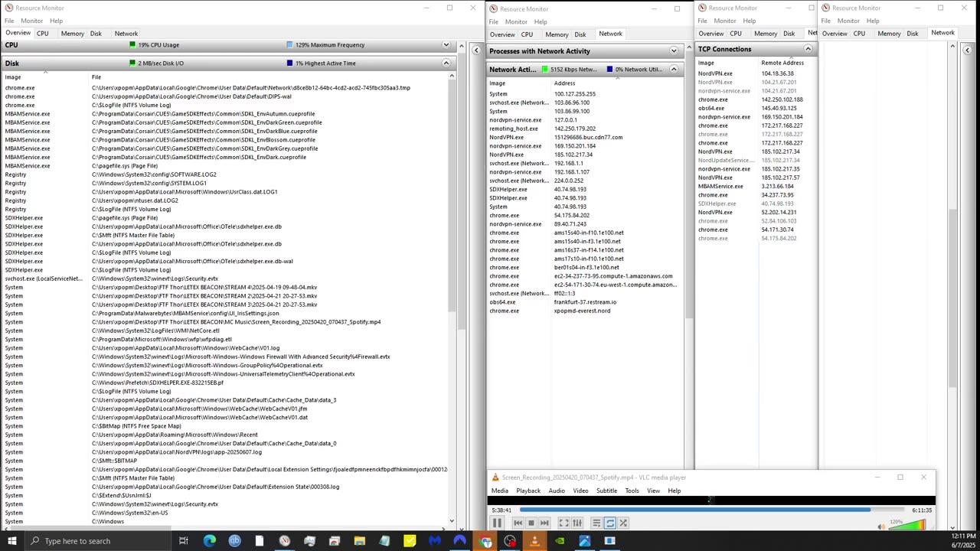The width and height of the screenshot is (980, 551).
Task: Adjust the VLC volume slider at 120%
Action: tap(907, 524)
